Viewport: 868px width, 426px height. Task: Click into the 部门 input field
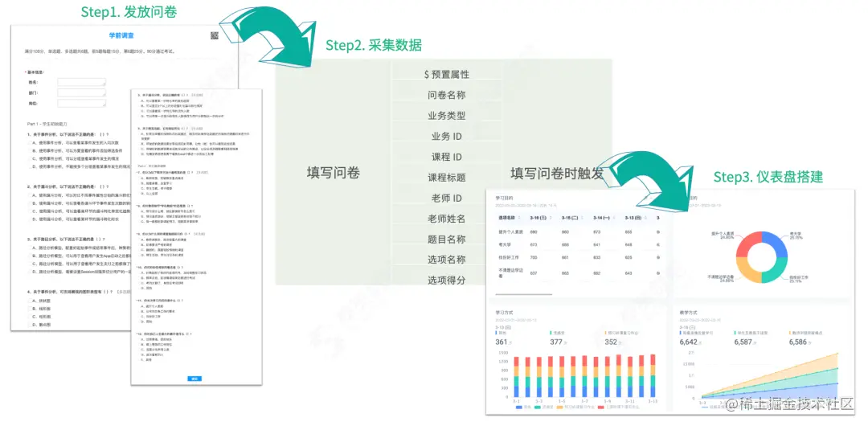coord(81,92)
